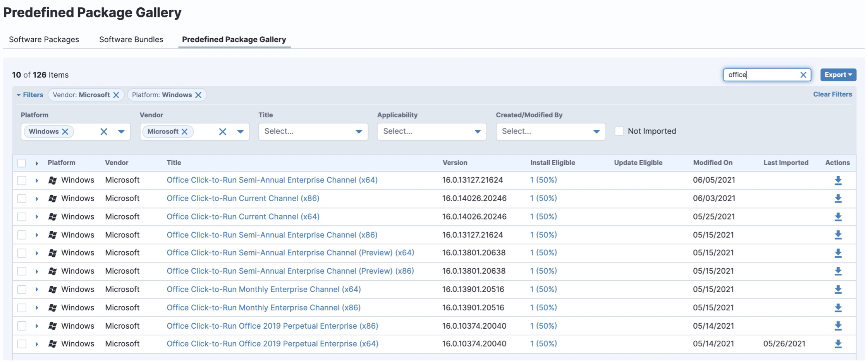Download Monthly Enterprise Channel (x86) package

[838, 308]
